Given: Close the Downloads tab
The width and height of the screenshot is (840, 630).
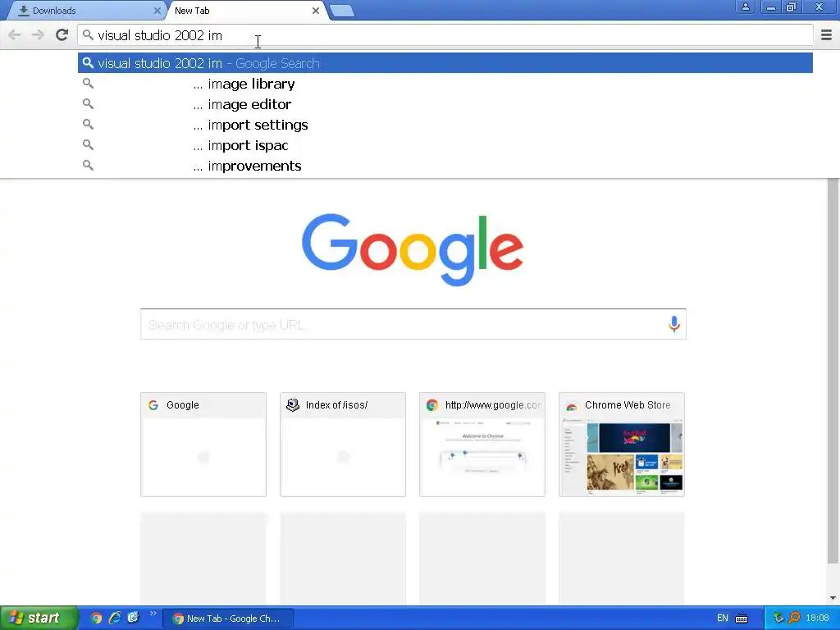Looking at the screenshot, I should pyautogui.click(x=157, y=11).
